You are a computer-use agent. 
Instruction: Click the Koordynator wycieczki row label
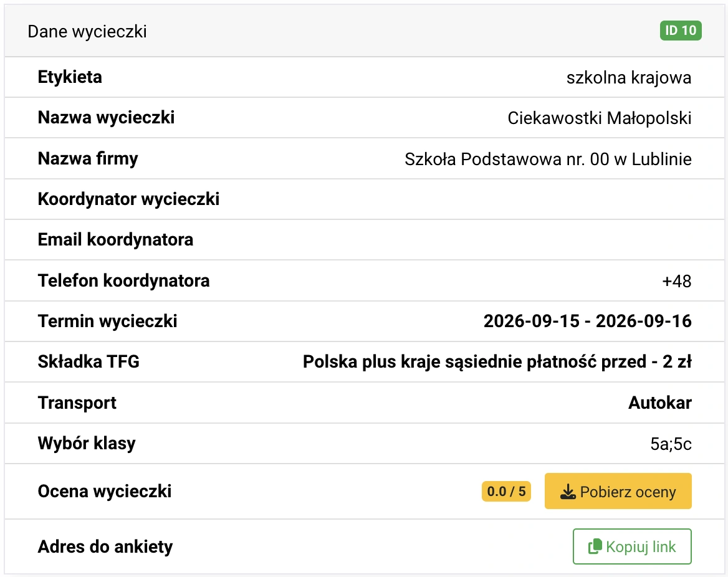pos(128,199)
